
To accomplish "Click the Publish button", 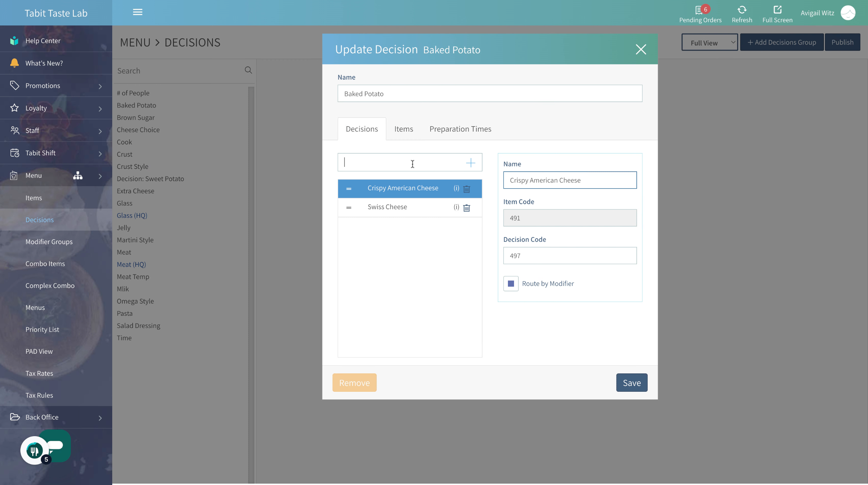I will pyautogui.click(x=842, y=42).
